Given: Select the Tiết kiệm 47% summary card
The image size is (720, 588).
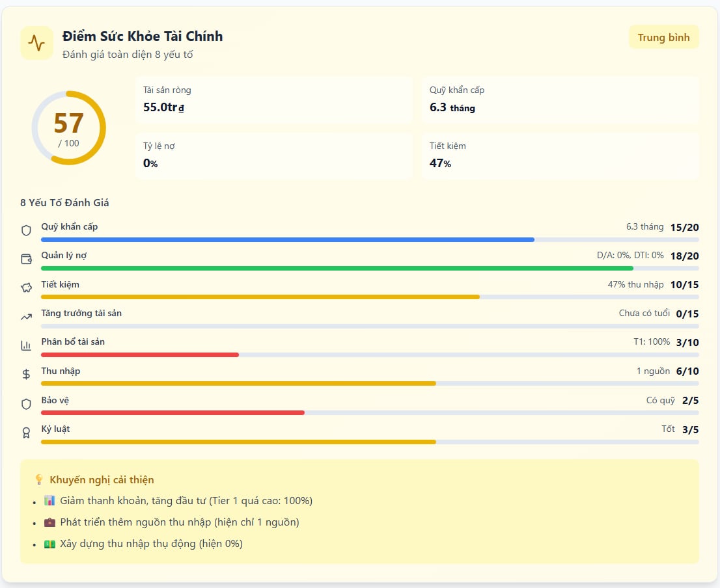Looking at the screenshot, I should point(560,156).
